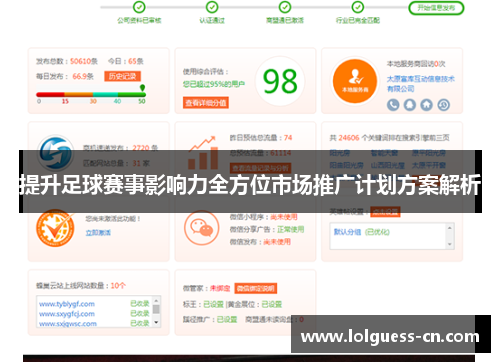Open the www.tyblygf.com website link
The image size is (500, 362).
click(67, 304)
